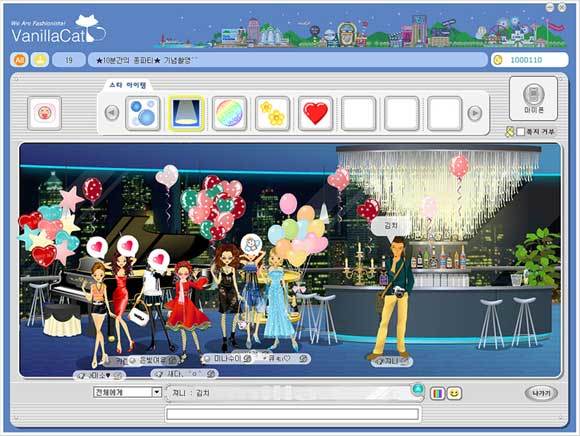580x436 pixels.
Task: Open the smiley emoticon picker
Action: tap(454, 393)
